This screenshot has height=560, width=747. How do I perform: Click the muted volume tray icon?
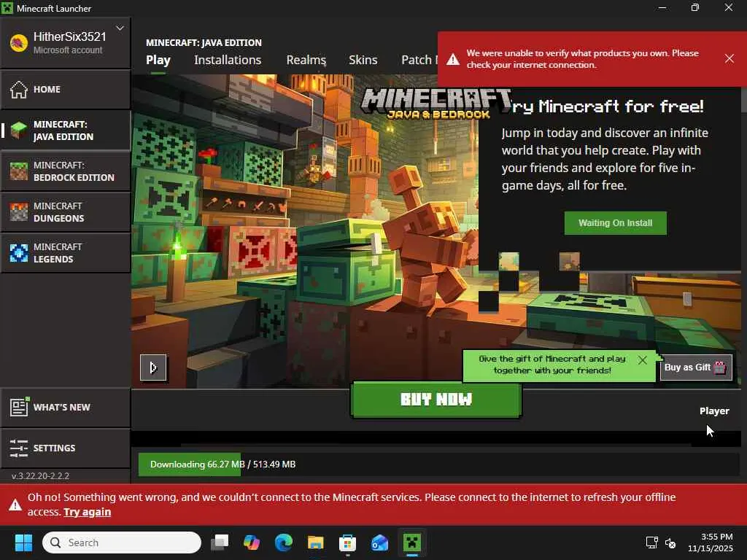(x=670, y=542)
